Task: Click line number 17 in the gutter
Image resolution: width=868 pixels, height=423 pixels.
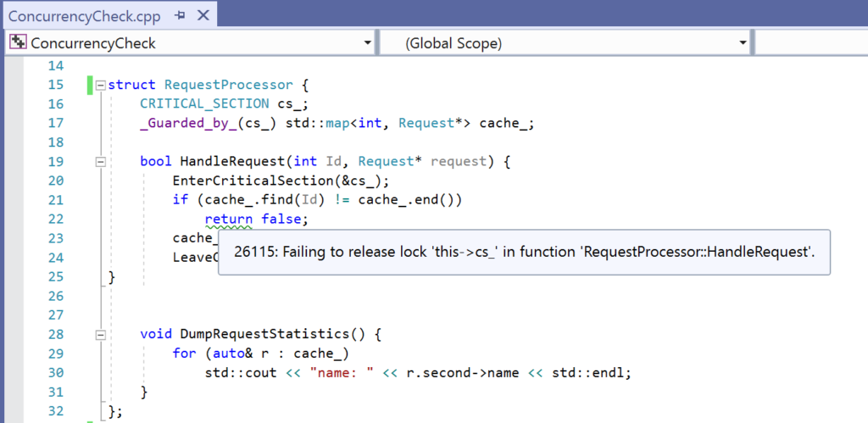Action: 55,123
